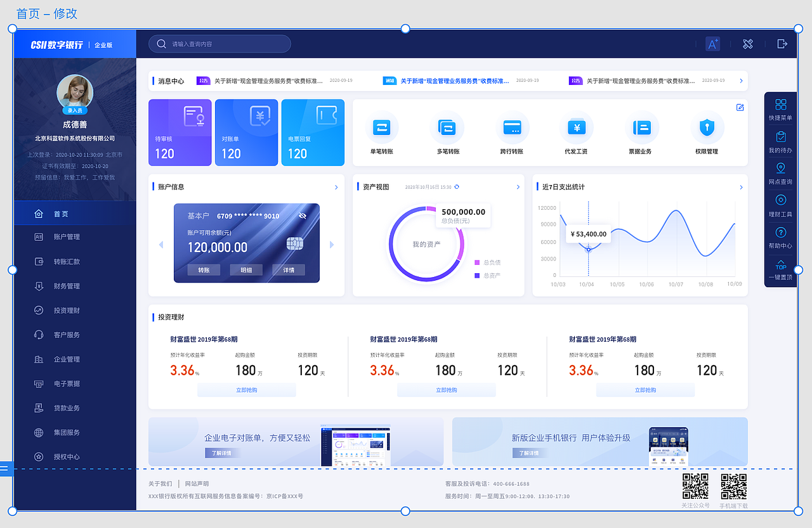The height and width of the screenshot is (528, 812).
Task: Click 转账 button on account card
Action: pyautogui.click(x=204, y=270)
